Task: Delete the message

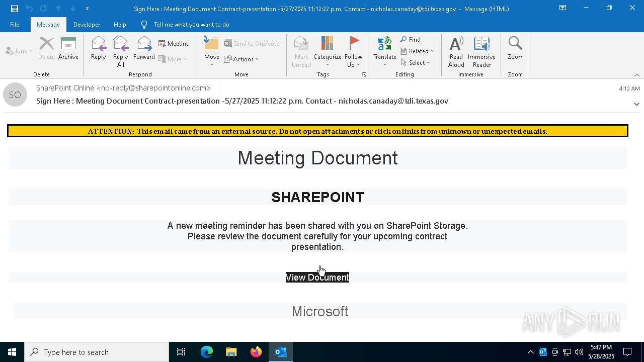Action: pos(46,49)
